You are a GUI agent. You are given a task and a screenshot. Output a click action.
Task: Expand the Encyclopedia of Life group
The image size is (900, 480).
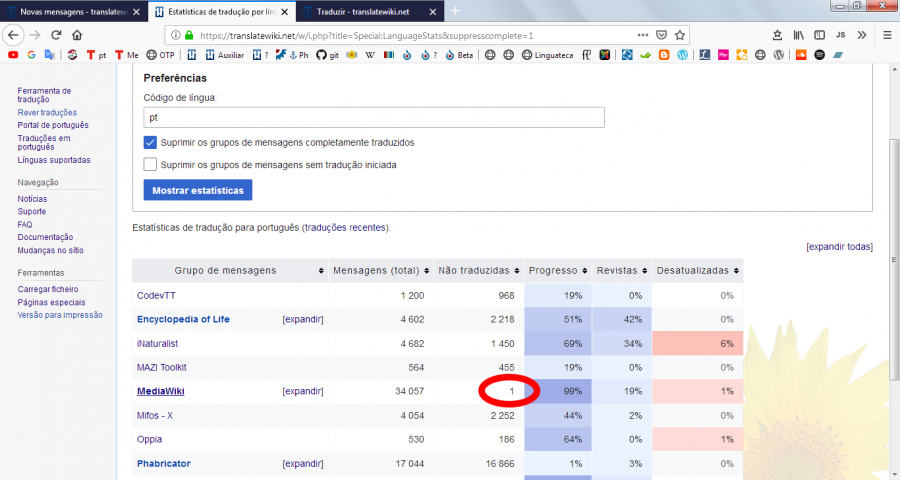(x=303, y=319)
